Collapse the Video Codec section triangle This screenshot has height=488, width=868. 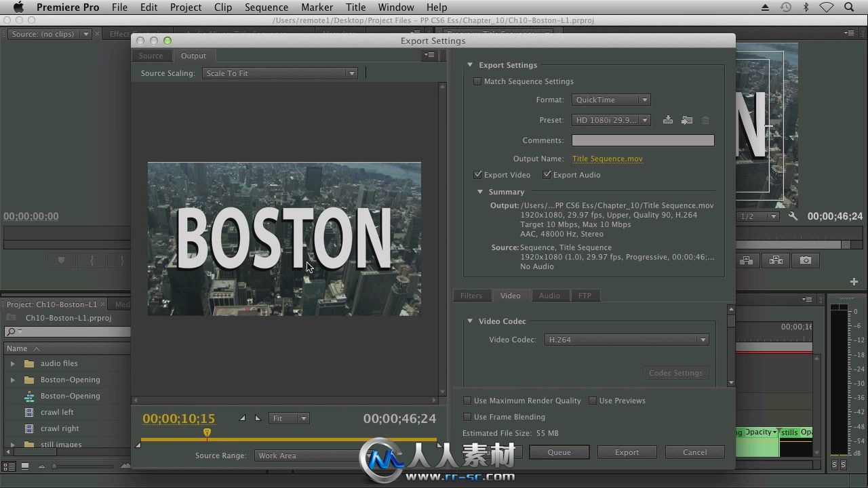[469, 321]
